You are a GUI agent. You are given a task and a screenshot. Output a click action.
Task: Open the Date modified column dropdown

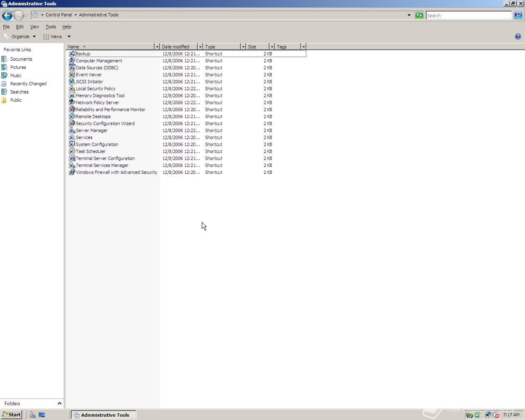(x=200, y=47)
